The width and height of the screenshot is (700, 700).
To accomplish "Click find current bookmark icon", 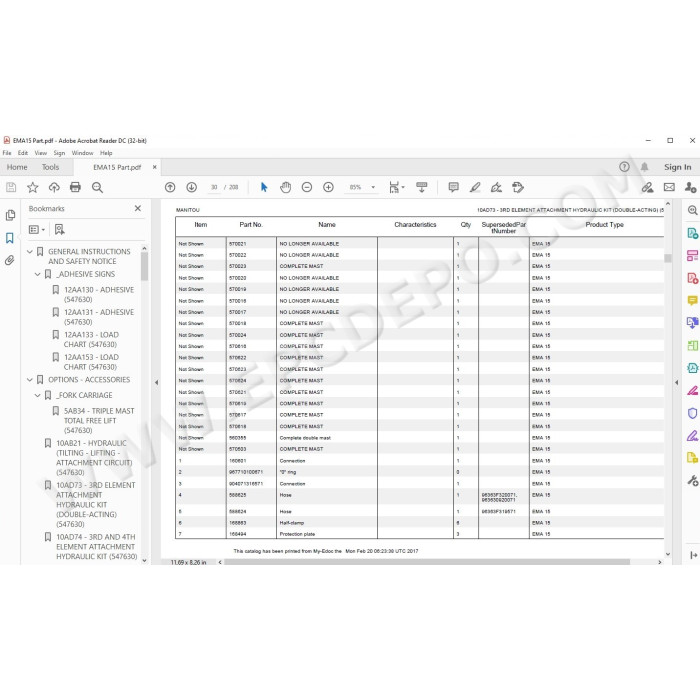I will point(59,229).
